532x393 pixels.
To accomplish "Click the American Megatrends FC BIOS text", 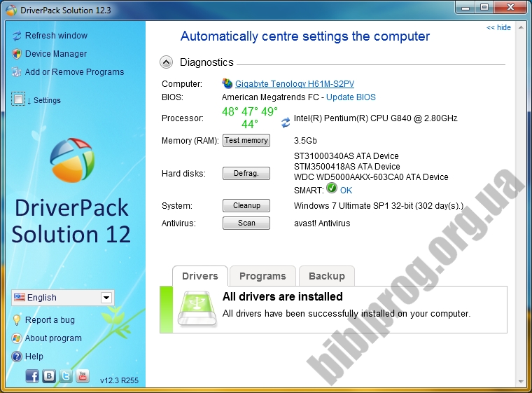I will click(270, 97).
